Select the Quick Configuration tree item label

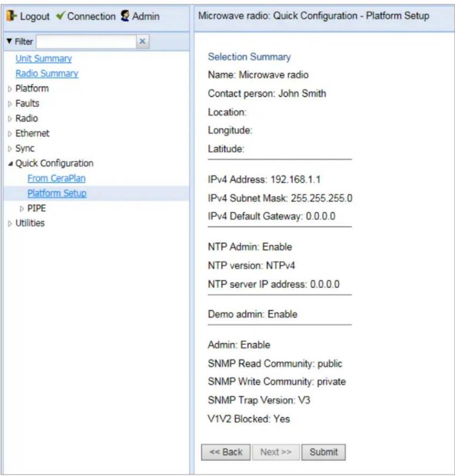click(x=54, y=164)
